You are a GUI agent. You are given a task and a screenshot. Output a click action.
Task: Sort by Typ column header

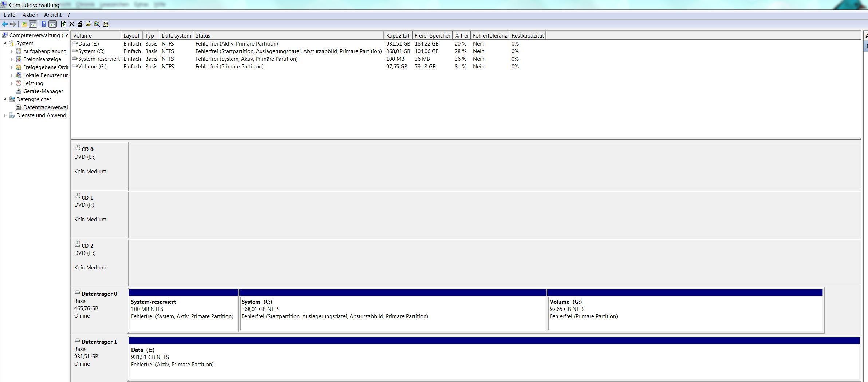(151, 35)
